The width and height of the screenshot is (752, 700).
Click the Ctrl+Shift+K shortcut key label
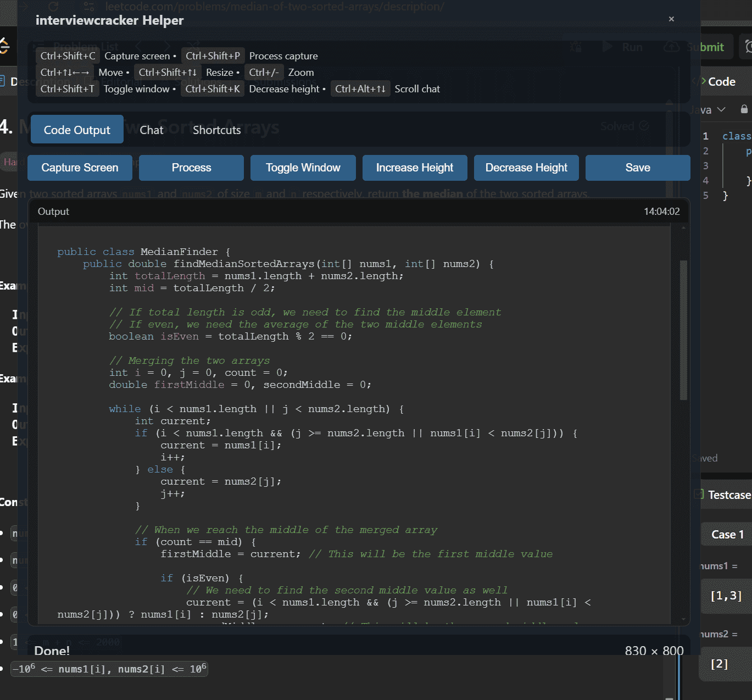coord(213,88)
